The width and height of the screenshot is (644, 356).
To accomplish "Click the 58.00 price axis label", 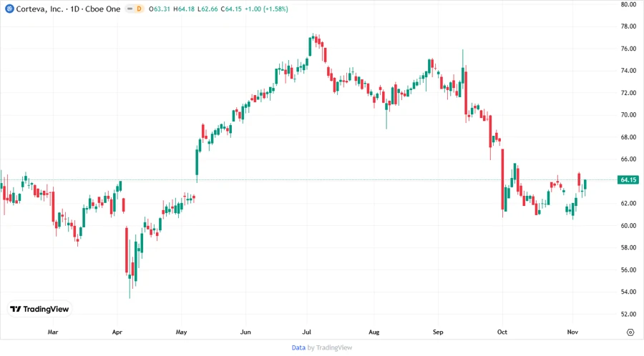I will [628, 248].
